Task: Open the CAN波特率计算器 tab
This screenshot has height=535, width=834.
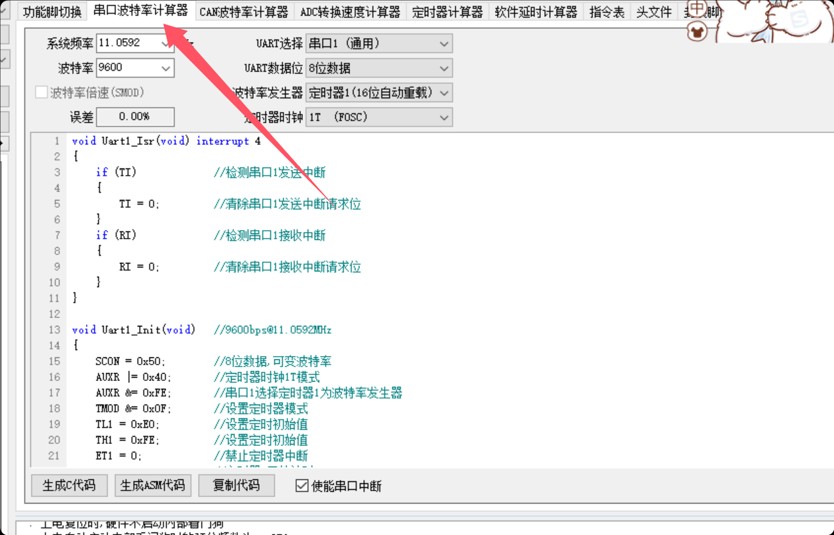Action: 243,13
